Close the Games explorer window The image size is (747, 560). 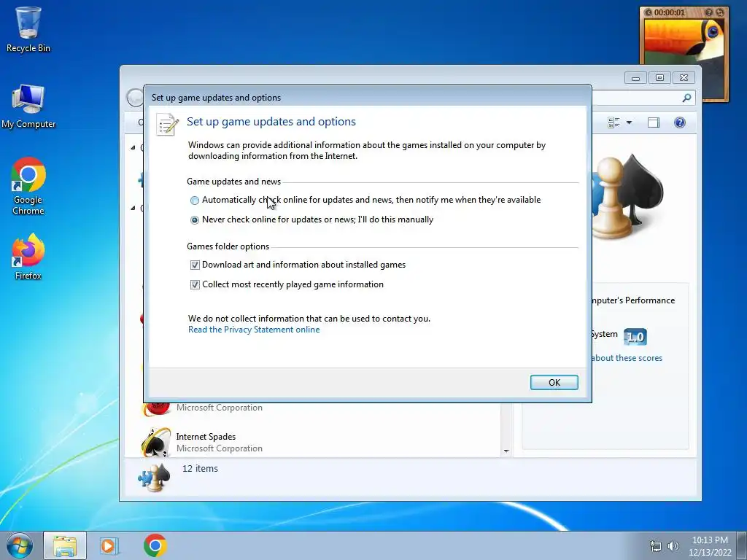point(684,78)
